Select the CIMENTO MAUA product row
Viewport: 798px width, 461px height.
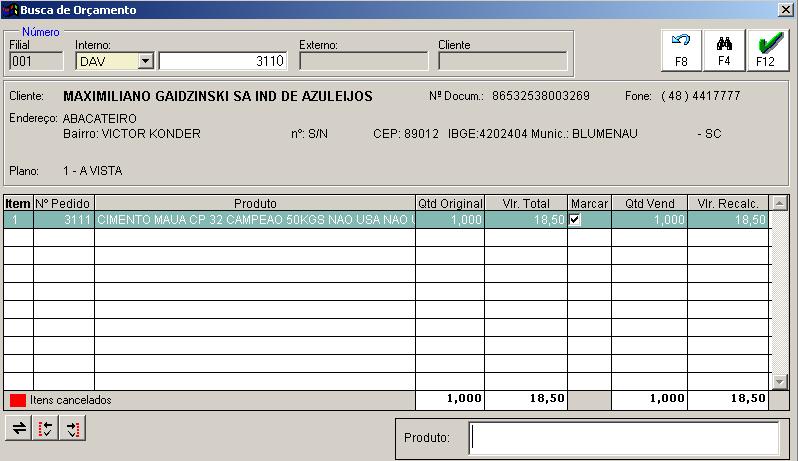coord(254,220)
